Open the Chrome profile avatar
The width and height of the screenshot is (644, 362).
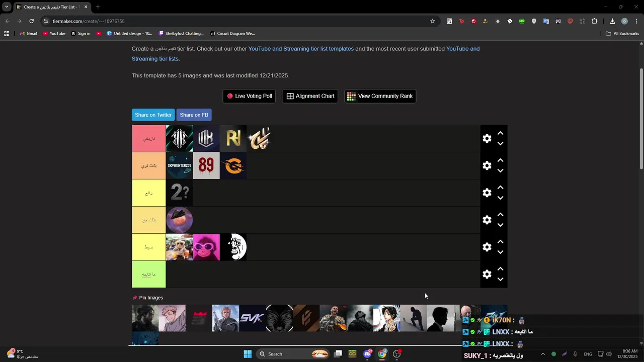tap(624, 21)
